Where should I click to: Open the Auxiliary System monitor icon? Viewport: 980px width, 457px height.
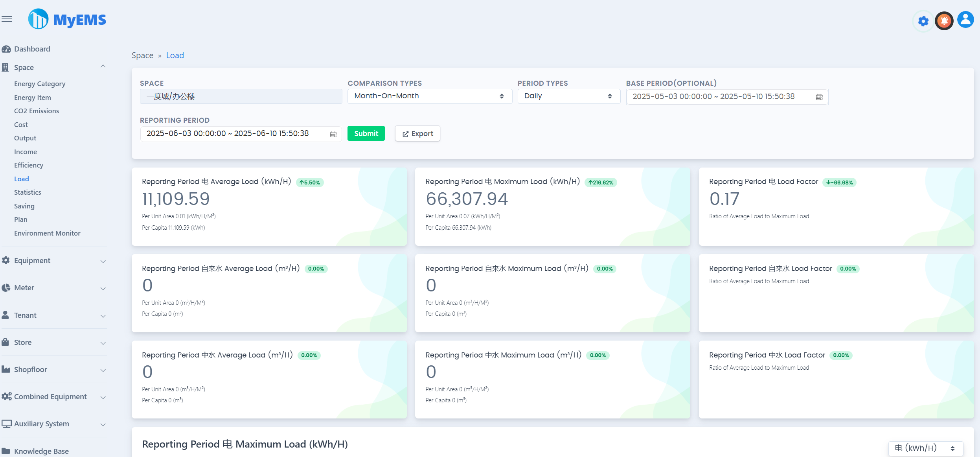coord(6,424)
